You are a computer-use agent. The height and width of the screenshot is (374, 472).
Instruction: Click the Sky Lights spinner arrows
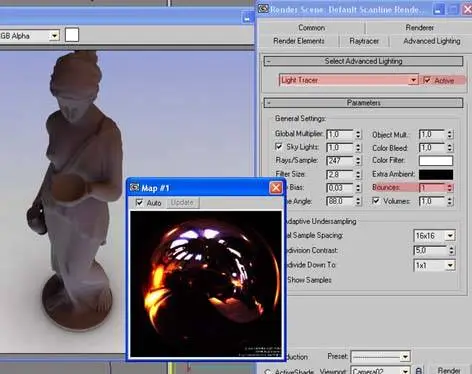tap(358, 147)
